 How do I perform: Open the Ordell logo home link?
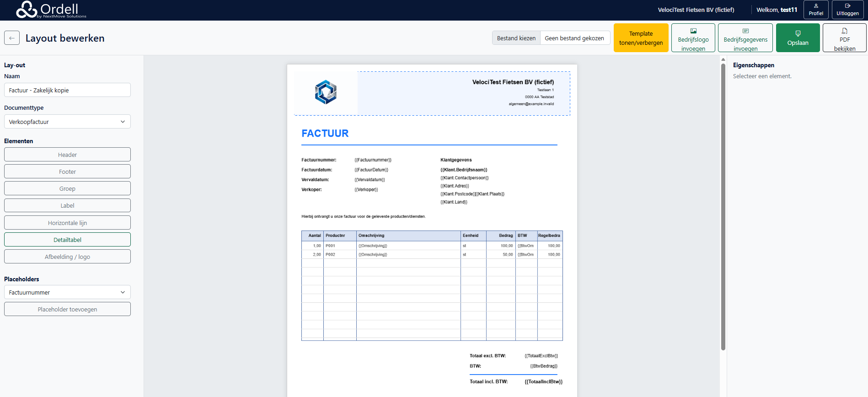pos(51,10)
